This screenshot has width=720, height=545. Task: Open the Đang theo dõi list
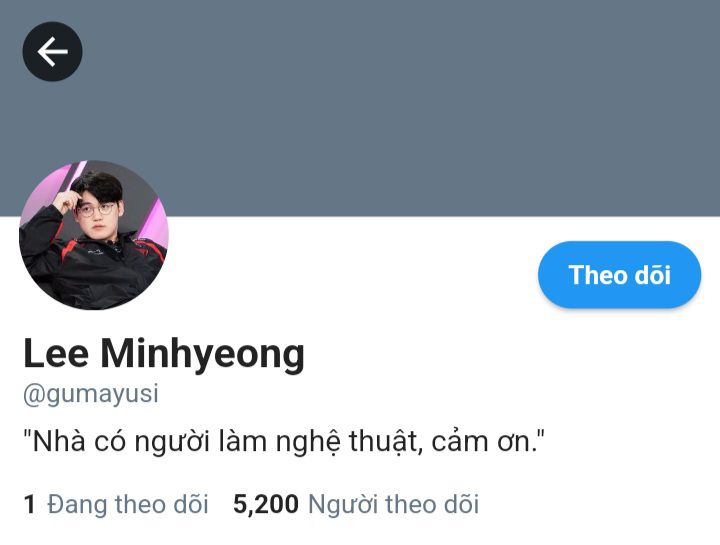[x=128, y=504]
